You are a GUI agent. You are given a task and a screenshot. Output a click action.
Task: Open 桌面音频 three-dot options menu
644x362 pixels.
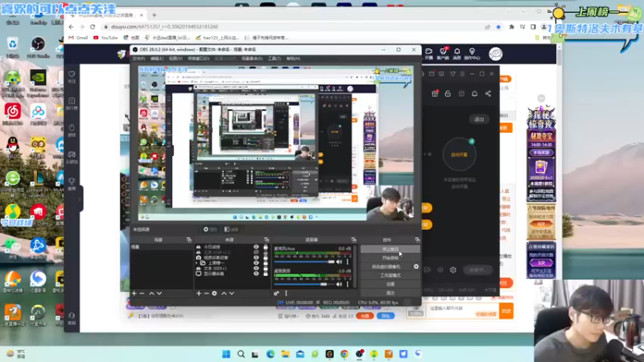click(348, 284)
